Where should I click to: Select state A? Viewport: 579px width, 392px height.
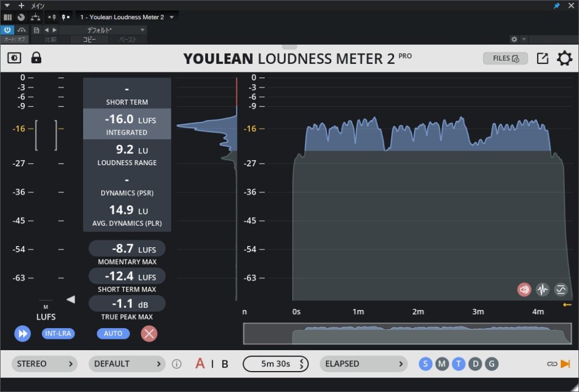[x=200, y=364]
